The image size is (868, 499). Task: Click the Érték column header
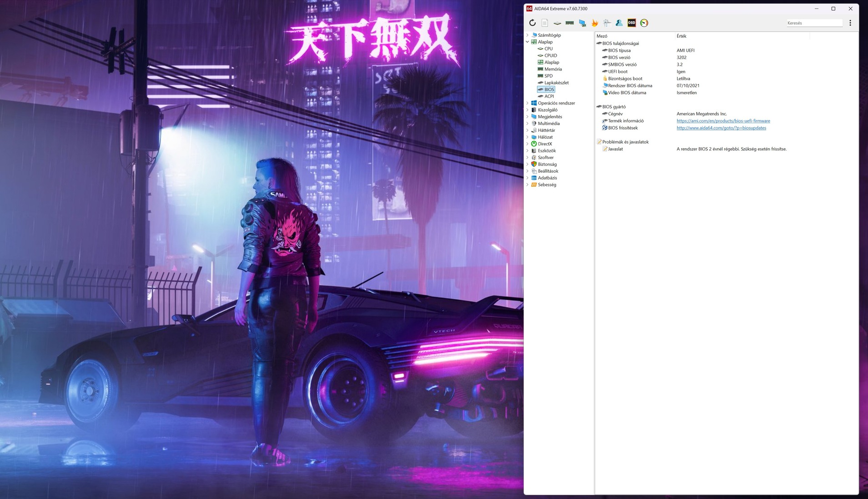pyautogui.click(x=681, y=36)
